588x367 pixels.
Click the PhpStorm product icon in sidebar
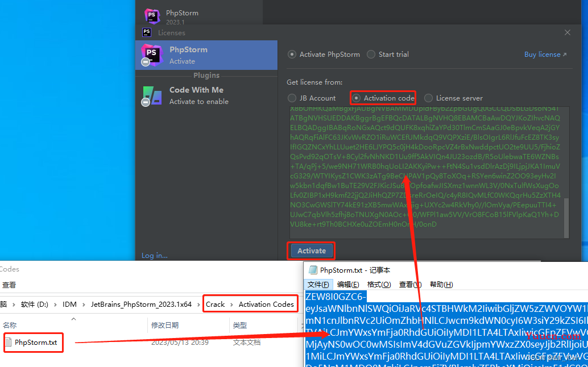coord(152,55)
